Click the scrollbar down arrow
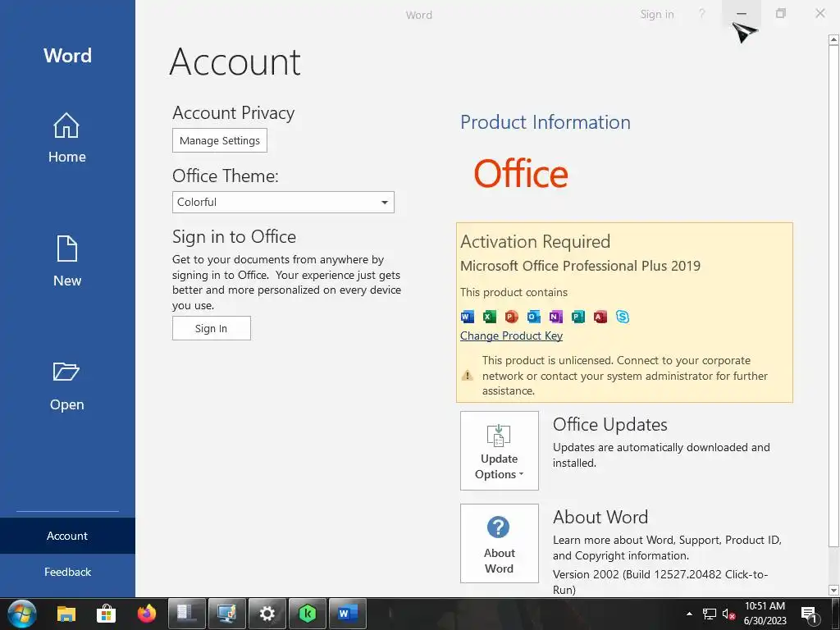 [x=833, y=591]
